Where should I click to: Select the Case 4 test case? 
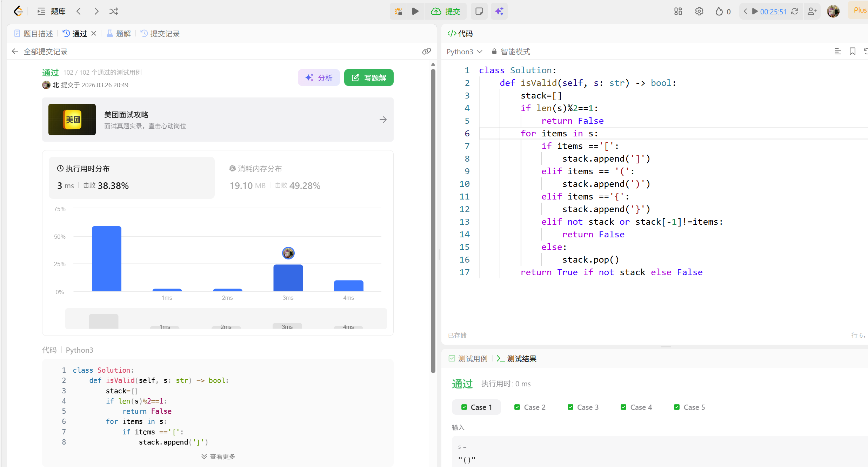(636, 407)
